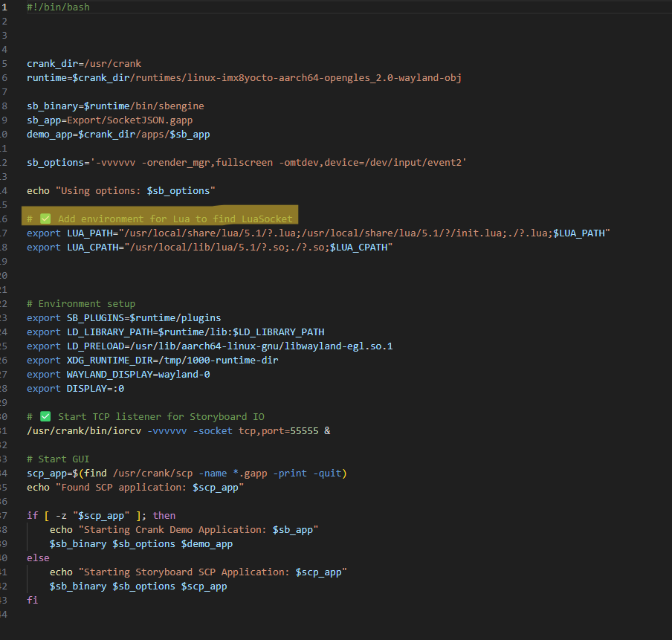
Task: Click the echo "Found SCP application" line
Action: (x=135, y=488)
